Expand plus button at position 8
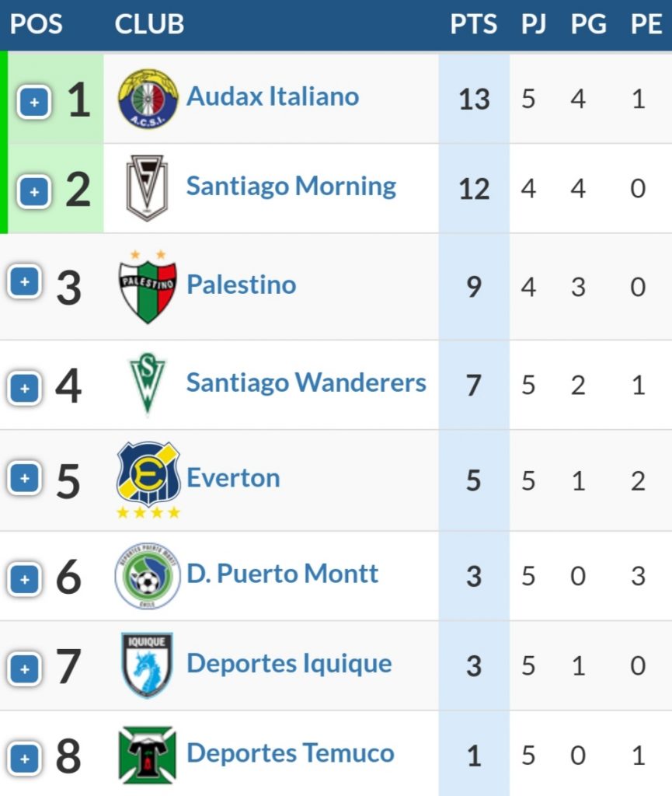 [x=24, y=759]
